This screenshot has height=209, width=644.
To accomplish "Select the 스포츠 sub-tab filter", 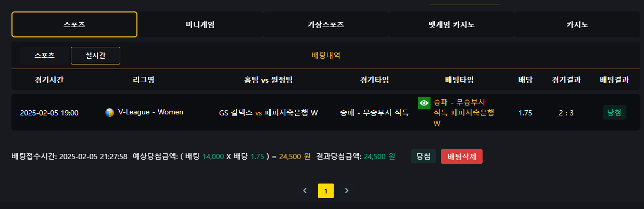I will (x=45, y=55).
